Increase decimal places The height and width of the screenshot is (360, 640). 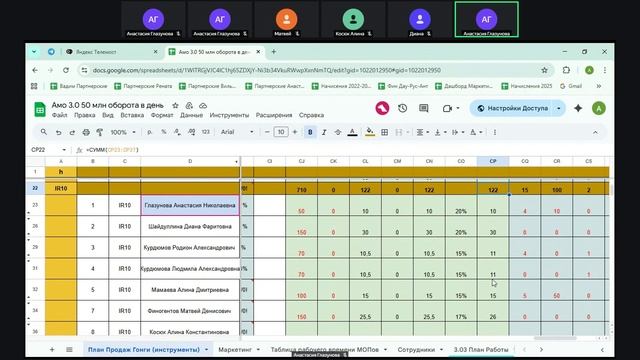click(191, 132)
